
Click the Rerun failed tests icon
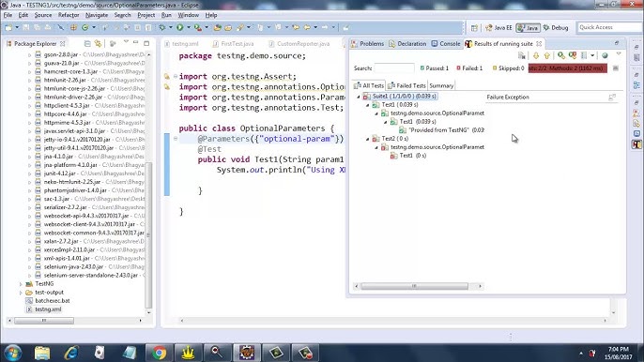pyautogui.click(x=572, y=55)
